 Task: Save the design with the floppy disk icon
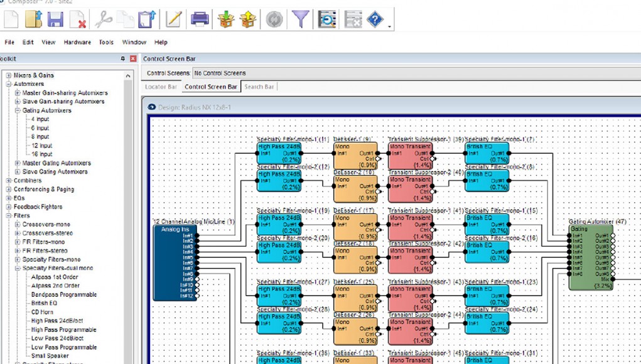(55, 19)
